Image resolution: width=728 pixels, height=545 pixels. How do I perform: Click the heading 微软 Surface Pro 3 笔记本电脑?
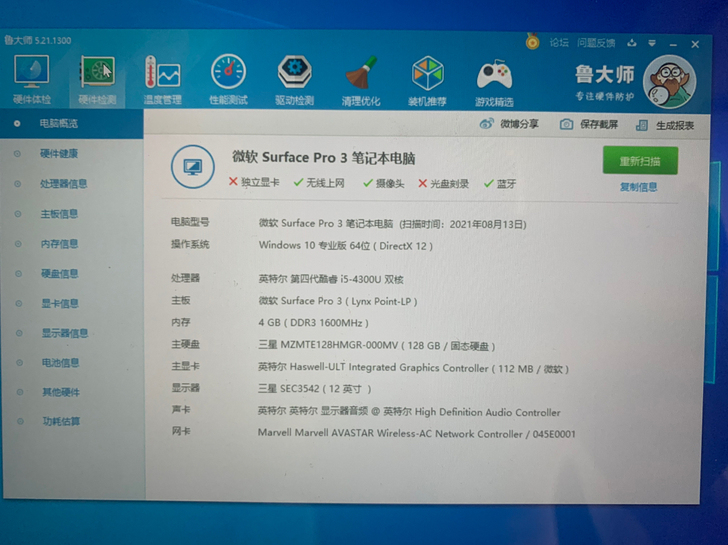(x=324, y=158)
